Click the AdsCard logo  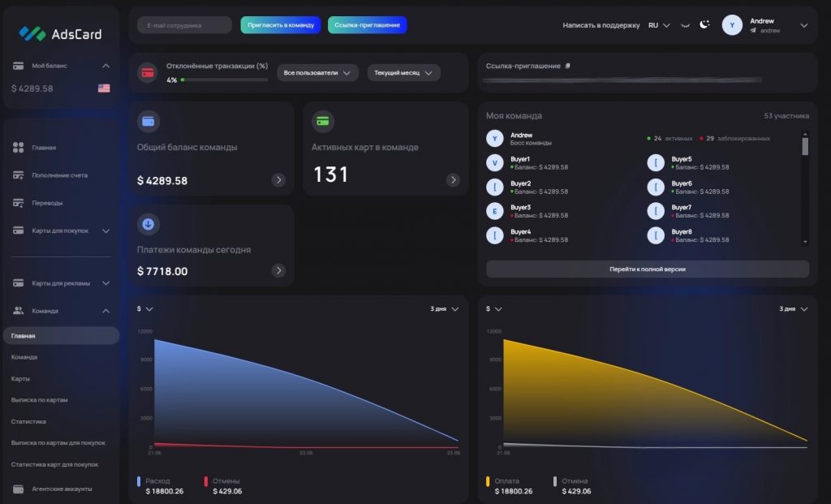click(x=61, y=33)
